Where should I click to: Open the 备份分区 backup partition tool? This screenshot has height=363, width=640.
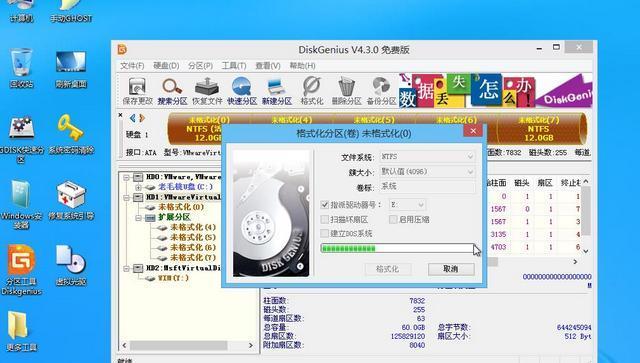pyautogui.click(x=381, y=91)
